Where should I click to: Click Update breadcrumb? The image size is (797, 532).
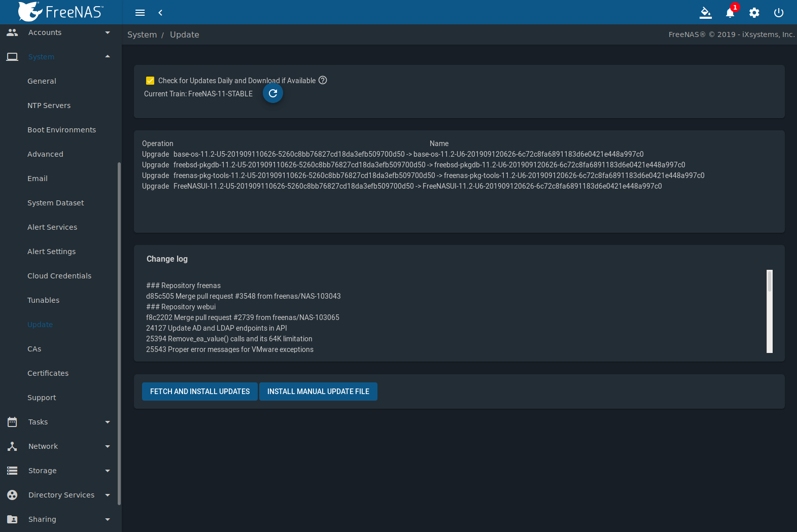pyautogui.click(x=185, y=34)
